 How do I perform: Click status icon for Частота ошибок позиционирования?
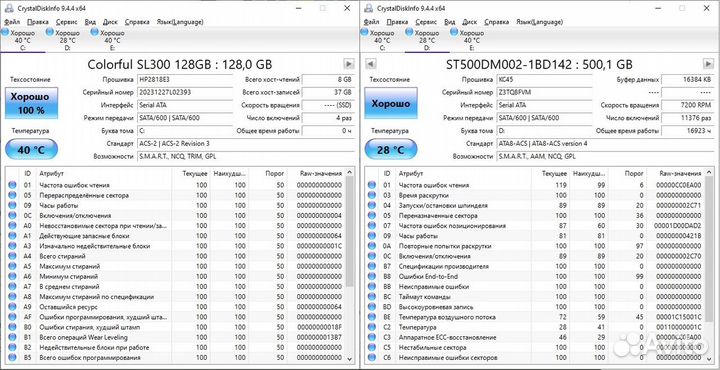[x=371, y=226]
